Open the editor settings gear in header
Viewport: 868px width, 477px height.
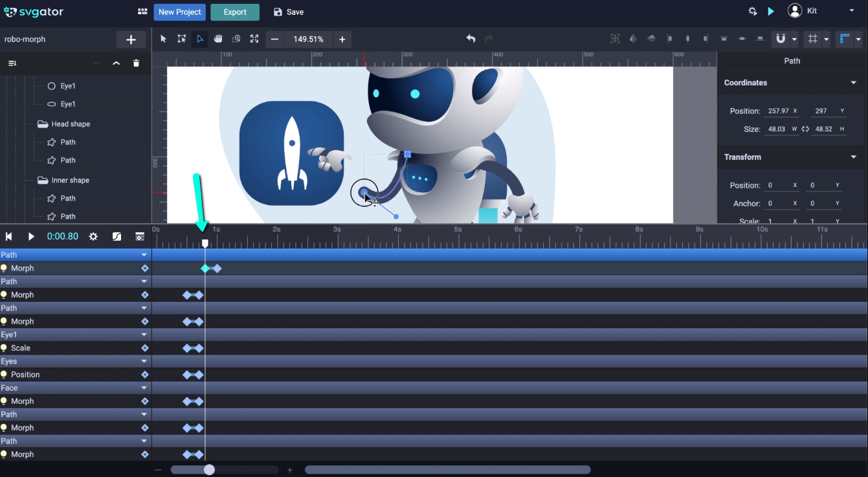pos(752,12)
